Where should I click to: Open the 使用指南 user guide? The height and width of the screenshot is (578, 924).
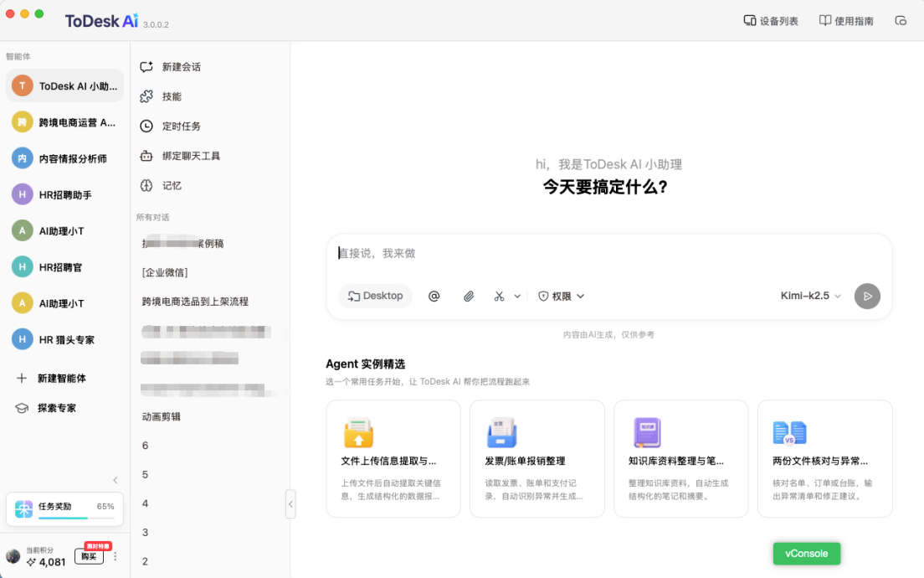click(x=846, y=21)
